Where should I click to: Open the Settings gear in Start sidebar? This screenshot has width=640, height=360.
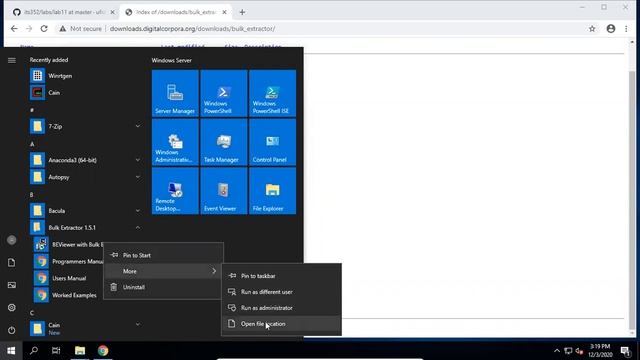11,307
